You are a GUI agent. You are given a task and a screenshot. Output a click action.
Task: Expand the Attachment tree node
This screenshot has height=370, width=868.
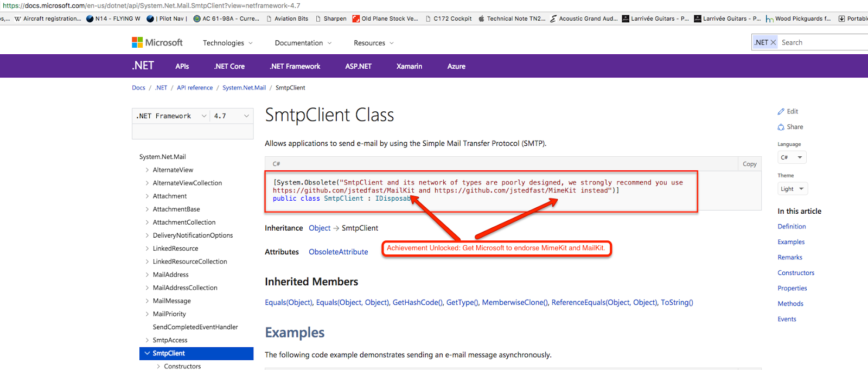(147, 196)
